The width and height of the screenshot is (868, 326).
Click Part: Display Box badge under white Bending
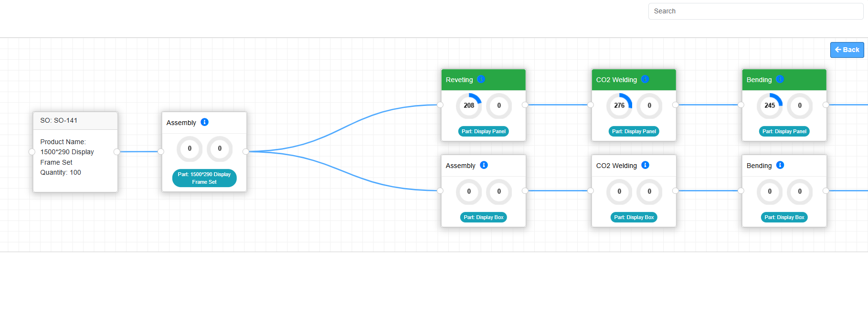coord(784,217)
